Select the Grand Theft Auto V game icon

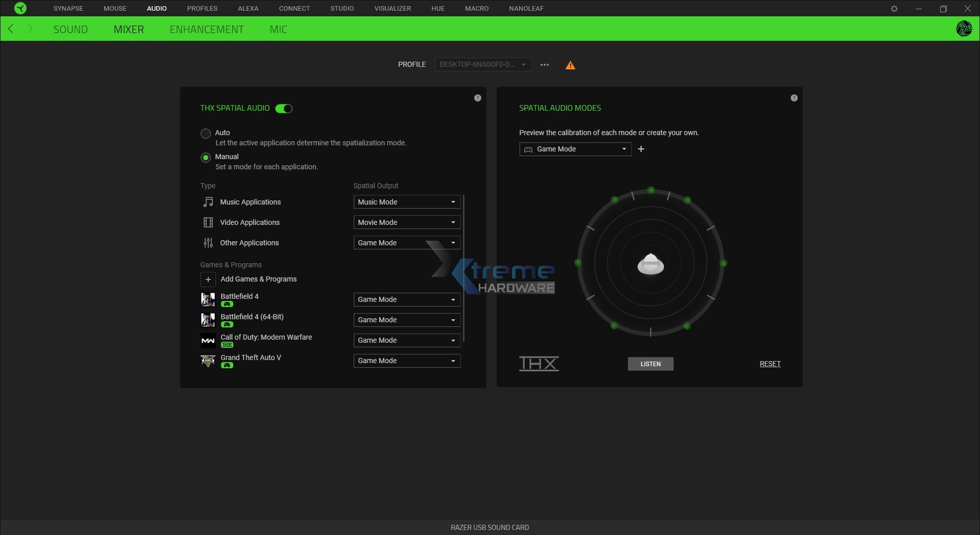click(207, 361)
